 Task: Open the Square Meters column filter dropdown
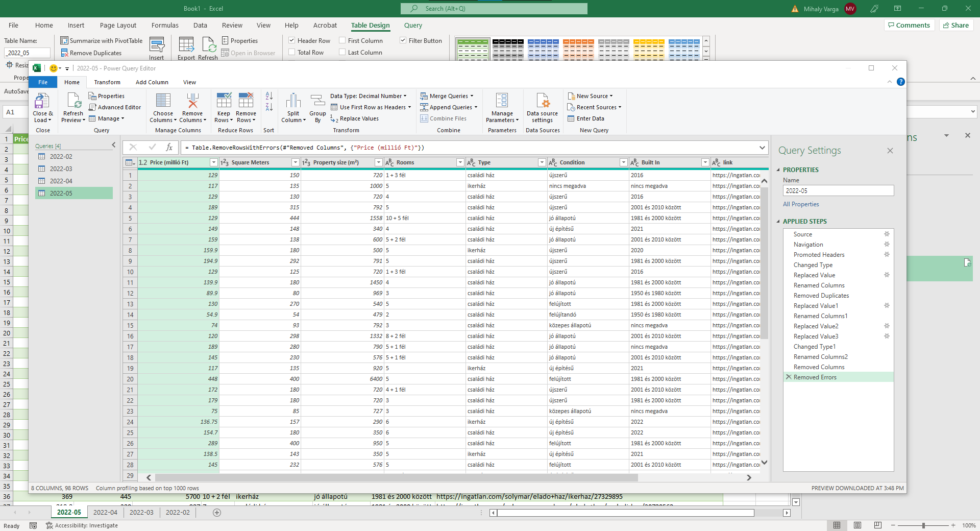(x=295, y=162)
